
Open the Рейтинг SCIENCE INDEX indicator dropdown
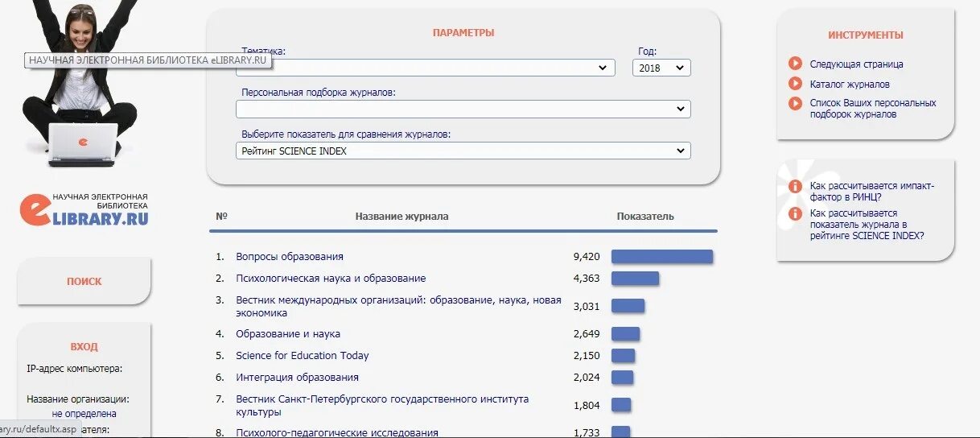463,151
